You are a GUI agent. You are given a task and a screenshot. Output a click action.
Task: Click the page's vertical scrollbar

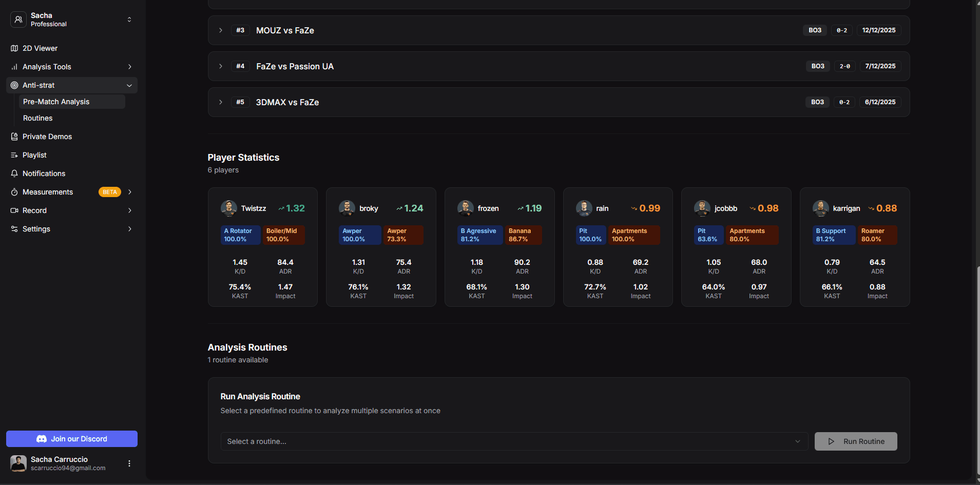coord(977,359)
